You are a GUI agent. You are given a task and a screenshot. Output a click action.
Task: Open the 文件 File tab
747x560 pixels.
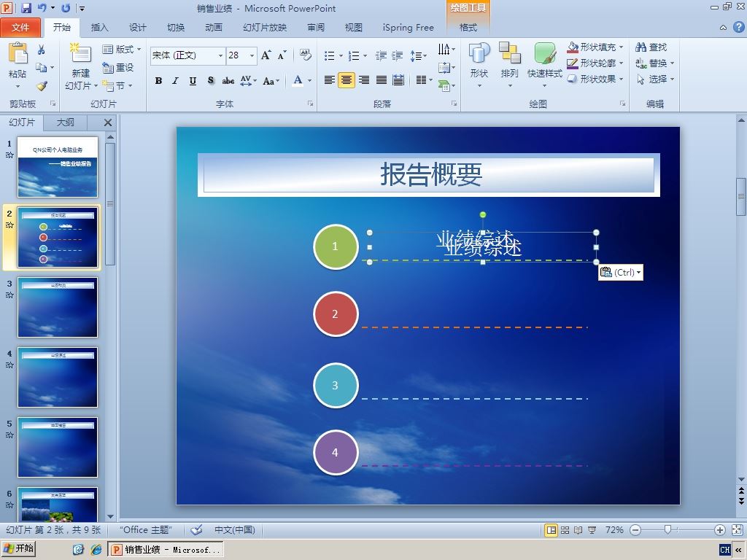tap(20, 28)
